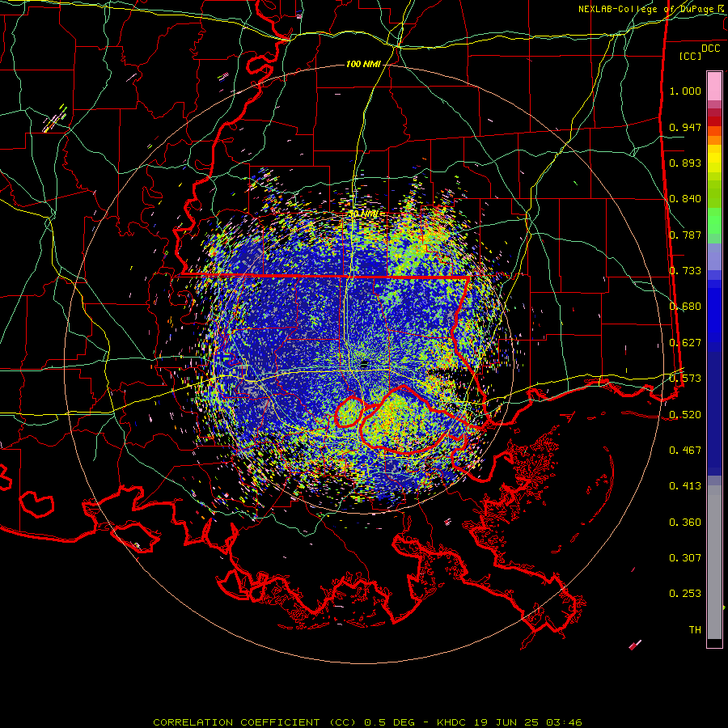
Task: Click the 0.360 value on color scale
Action: (685, 523)
